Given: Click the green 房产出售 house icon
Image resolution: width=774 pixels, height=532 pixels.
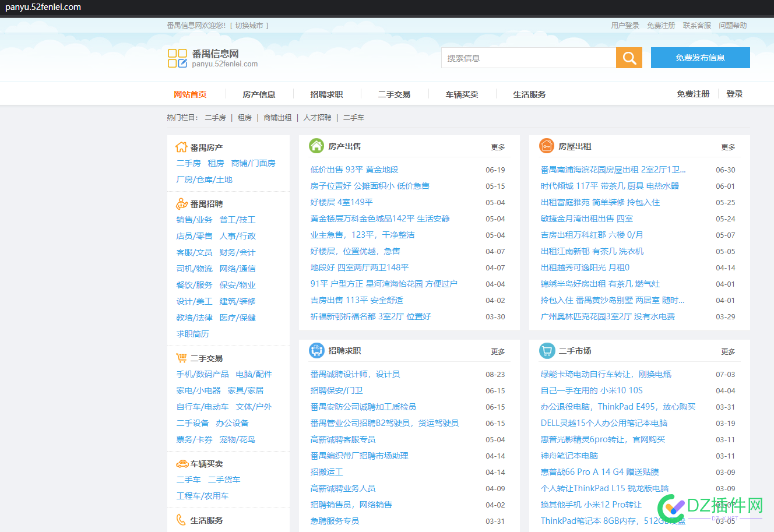Looking at the screenshot, I should 316,146.
